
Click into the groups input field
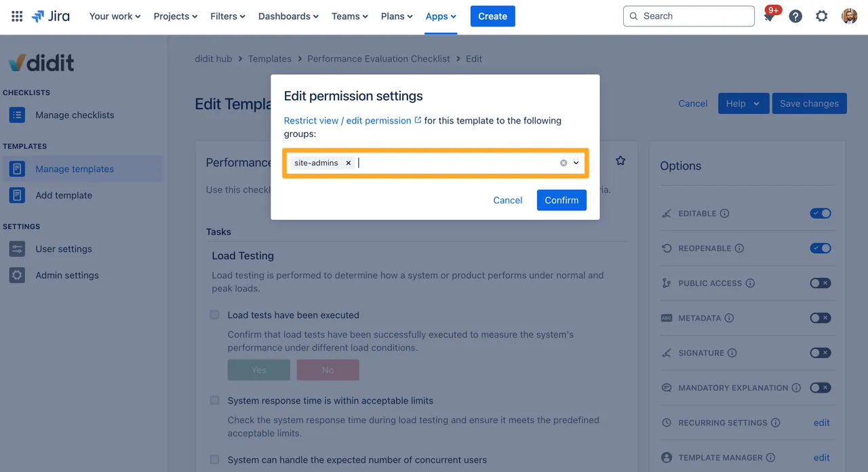pyautogui.click(x=454, y=163)
